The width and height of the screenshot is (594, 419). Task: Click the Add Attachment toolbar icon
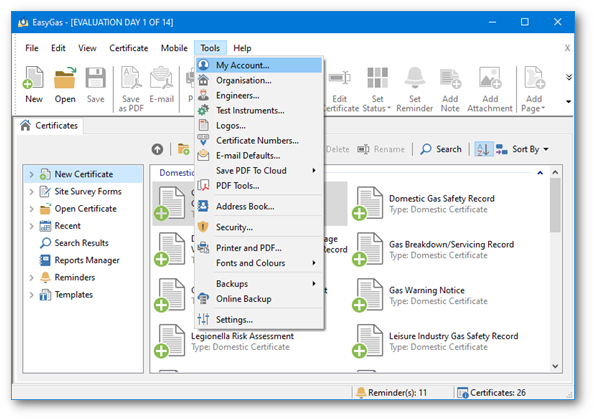tap(490, 89)
